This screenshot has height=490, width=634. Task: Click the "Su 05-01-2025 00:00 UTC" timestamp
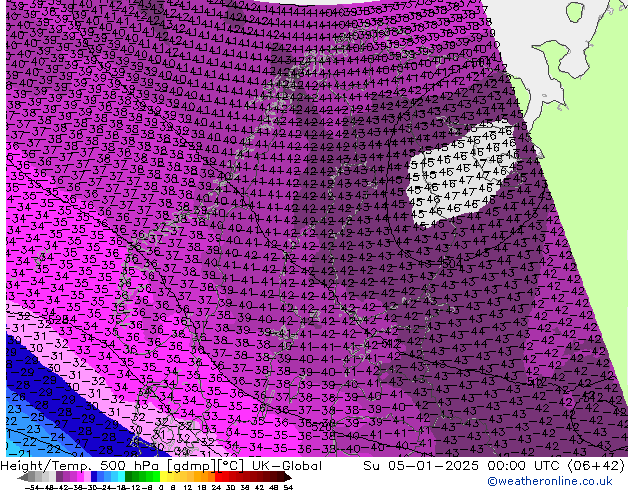(462, 466)
